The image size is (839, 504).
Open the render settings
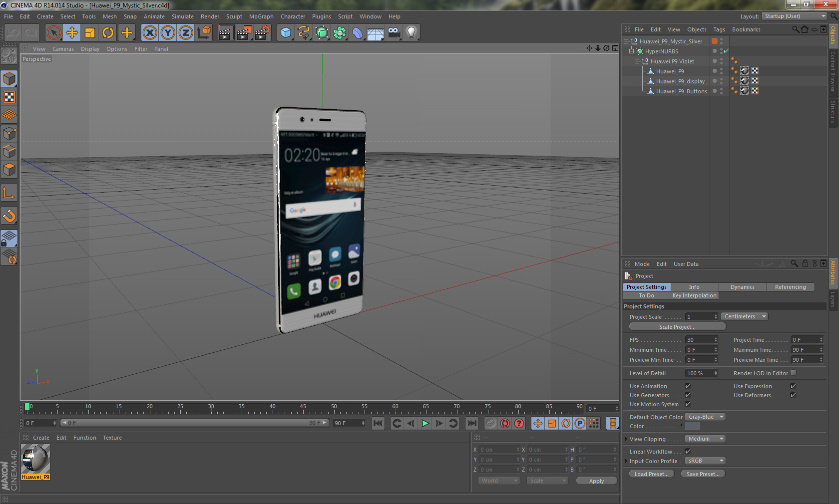pyautogui.click(x=262, y=33)
